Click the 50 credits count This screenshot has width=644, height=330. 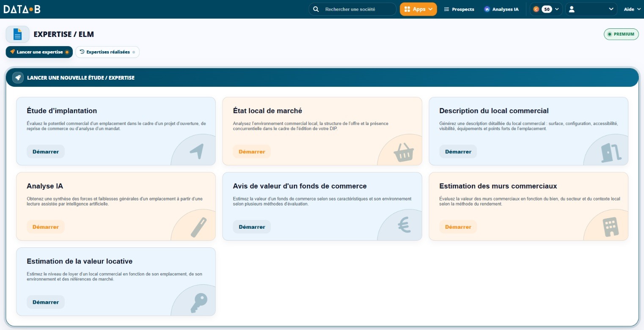(547, 9)
